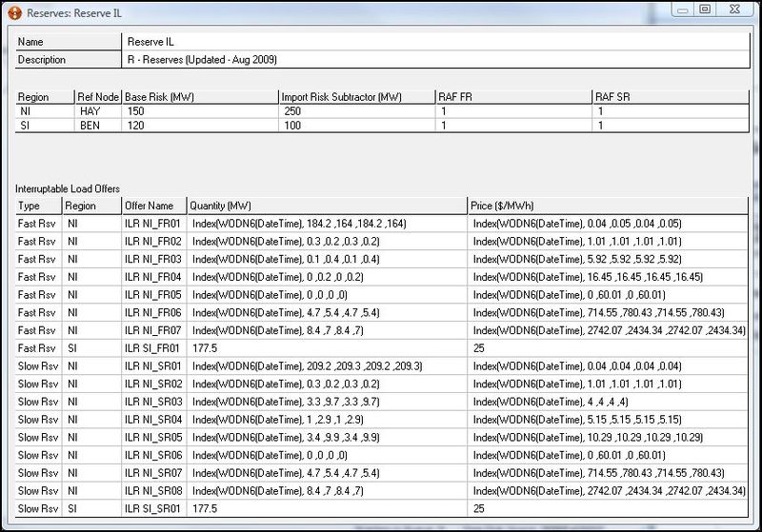Click price cell '4 ,4 ,4 ,4'
Screen dimensions: 762x532
(608, 402)
